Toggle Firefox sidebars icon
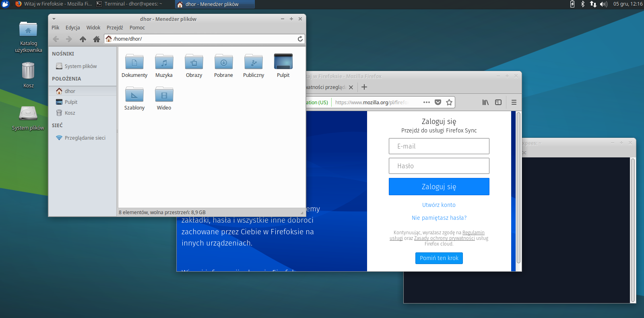 498,102
